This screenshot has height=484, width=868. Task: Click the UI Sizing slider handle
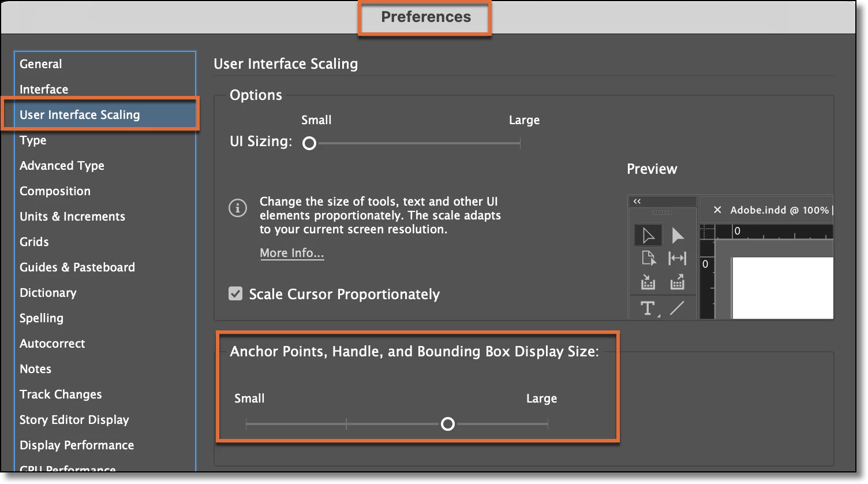309,143
